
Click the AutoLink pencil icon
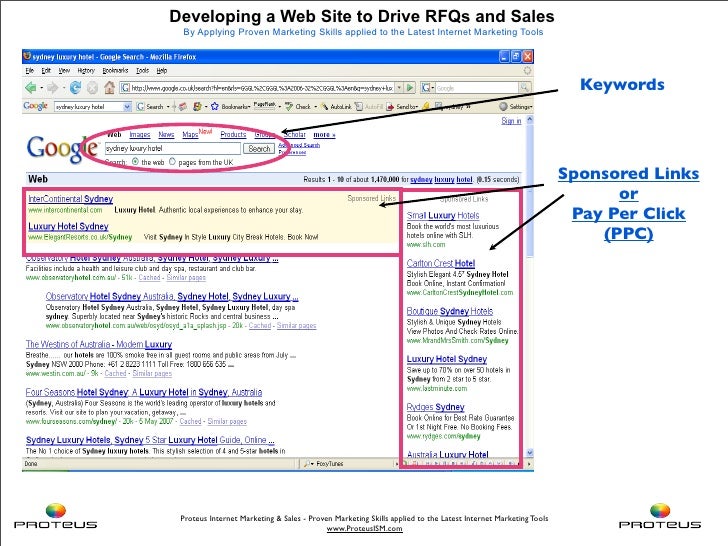click(x=325, y=107)
